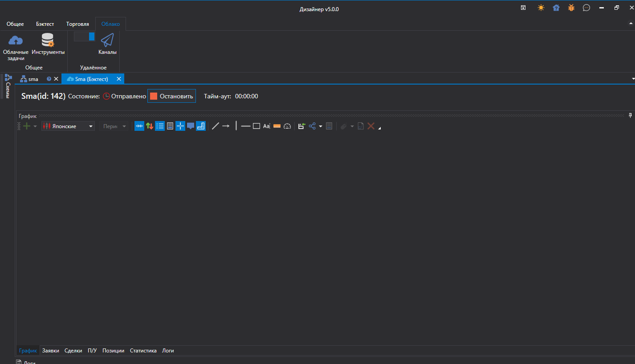This screenshot has height=364, width=635.
Task: Toggle the chart legend list button
Action: click(160, 126)
